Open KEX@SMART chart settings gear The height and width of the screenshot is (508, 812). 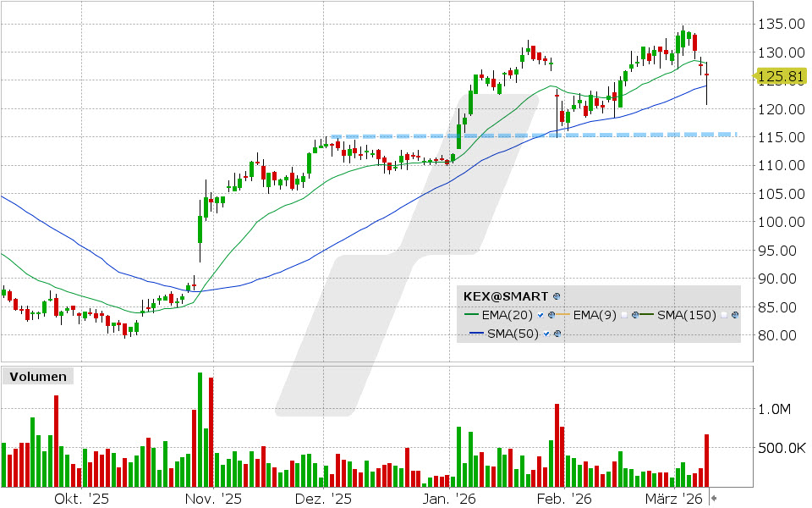556,296
